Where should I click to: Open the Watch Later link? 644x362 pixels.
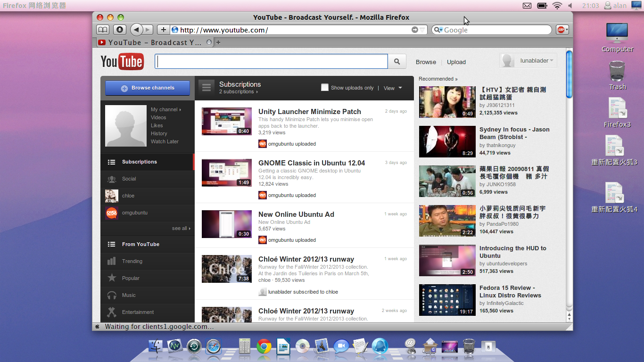pos(165,141)
